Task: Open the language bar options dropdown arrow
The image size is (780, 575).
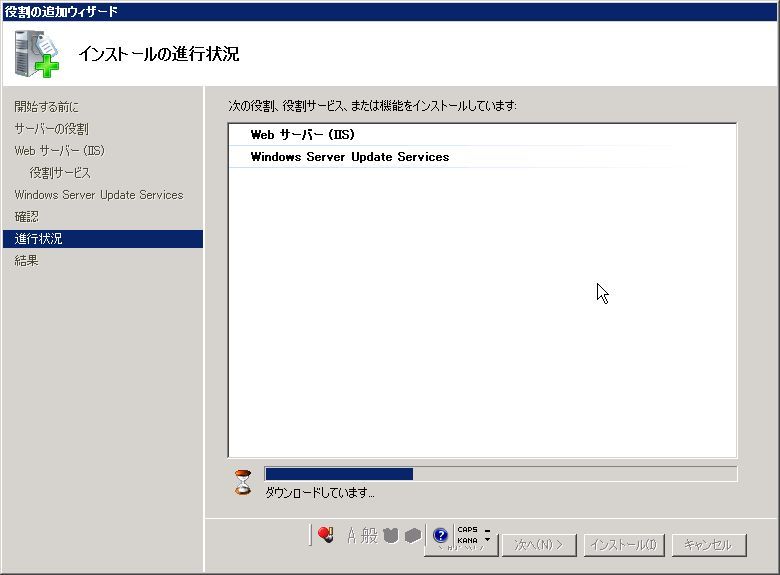Action: pos(488,540)
